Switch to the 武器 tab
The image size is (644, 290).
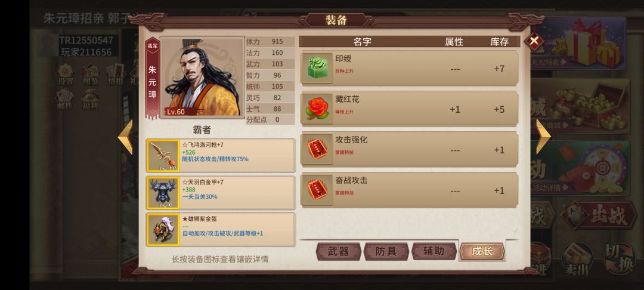pos(339,251)
